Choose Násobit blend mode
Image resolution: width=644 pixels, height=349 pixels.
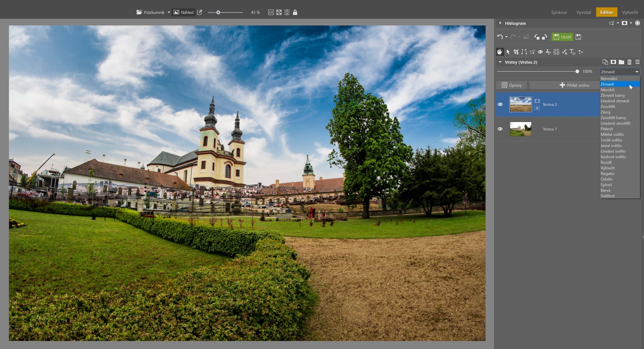tap(620, 90)
